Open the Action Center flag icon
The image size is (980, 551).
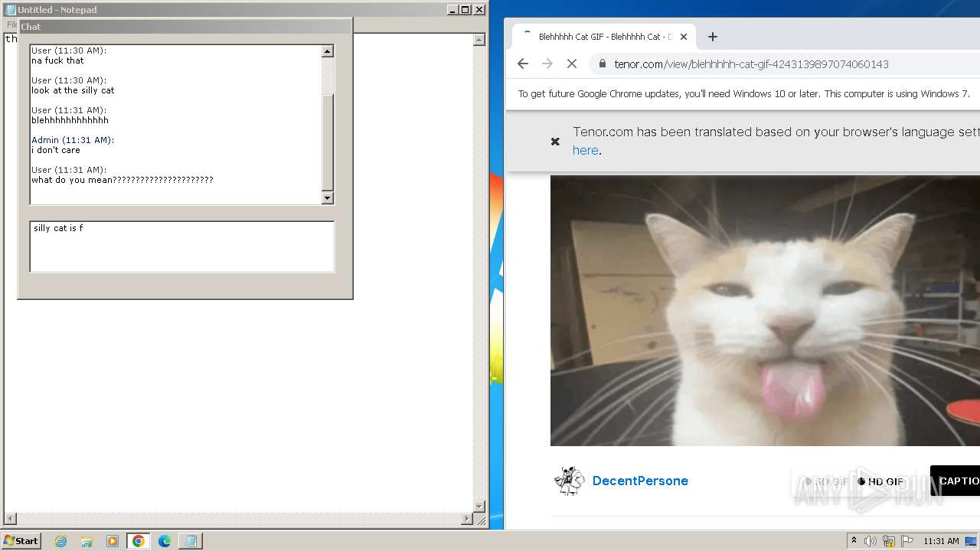coord(907,541)
